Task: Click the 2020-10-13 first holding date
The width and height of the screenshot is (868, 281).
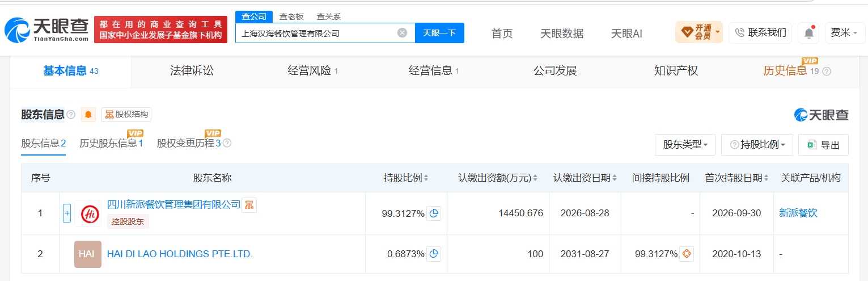Action: [737, 254]
